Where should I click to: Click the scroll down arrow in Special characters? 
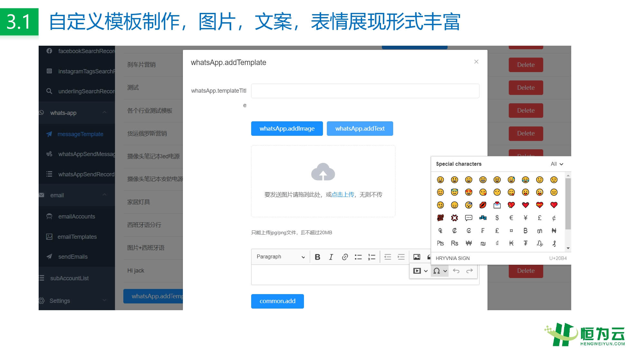[568, 248]
